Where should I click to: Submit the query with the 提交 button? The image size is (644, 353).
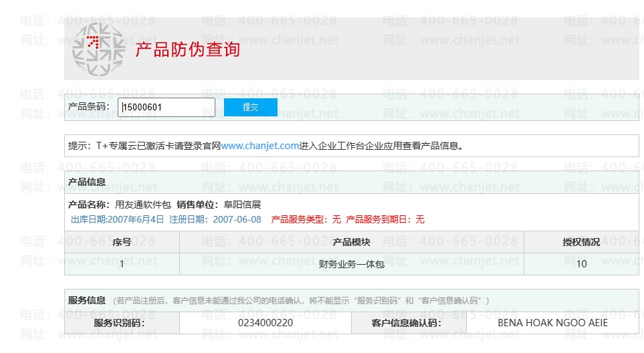251,107
